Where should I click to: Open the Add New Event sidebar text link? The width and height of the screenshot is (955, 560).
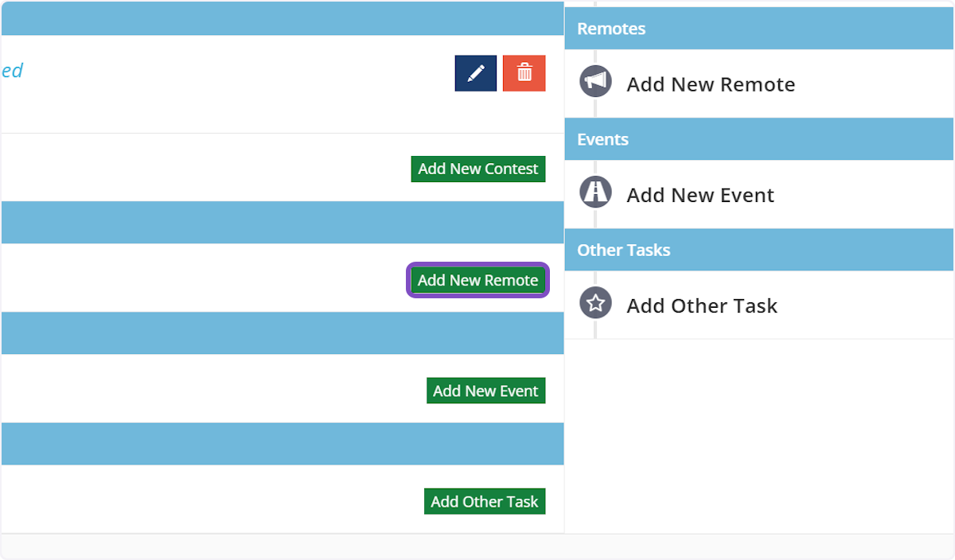pos(700,195)
